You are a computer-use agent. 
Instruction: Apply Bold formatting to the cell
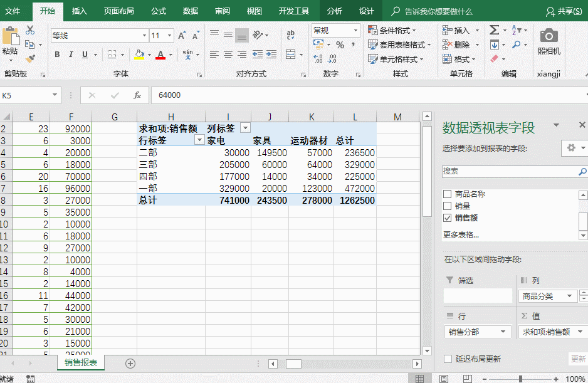pyautogui.click(x=57, y=55)
